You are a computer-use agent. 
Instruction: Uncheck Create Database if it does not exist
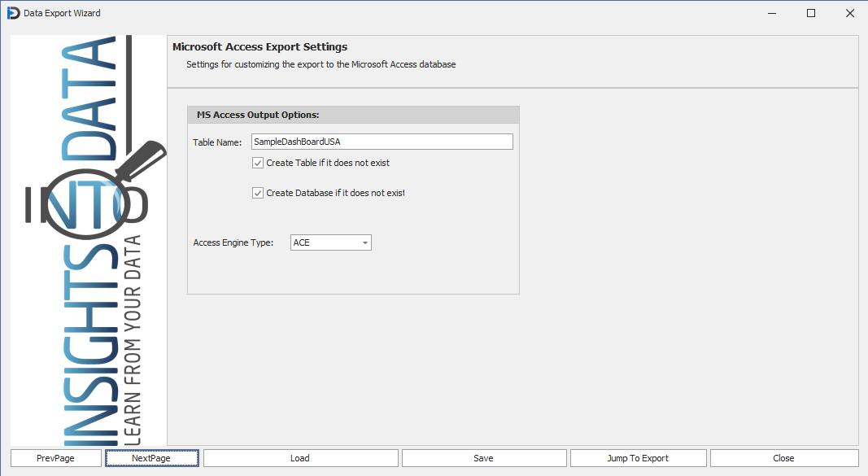(258, 193)
